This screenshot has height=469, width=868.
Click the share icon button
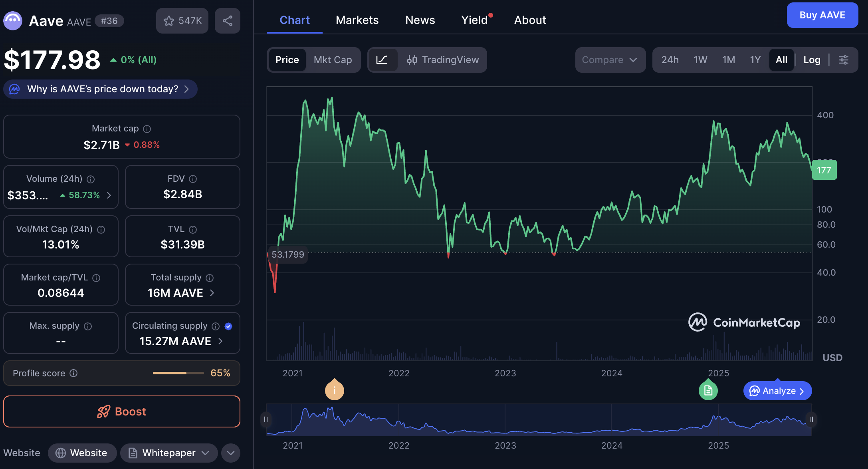coord(228,21)
